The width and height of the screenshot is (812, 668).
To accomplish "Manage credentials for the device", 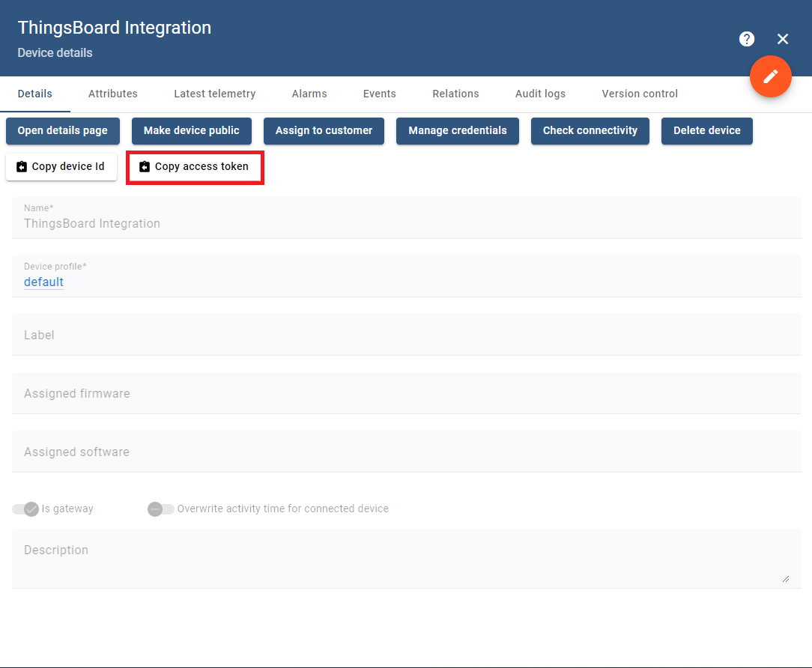I will pos(457,131).
